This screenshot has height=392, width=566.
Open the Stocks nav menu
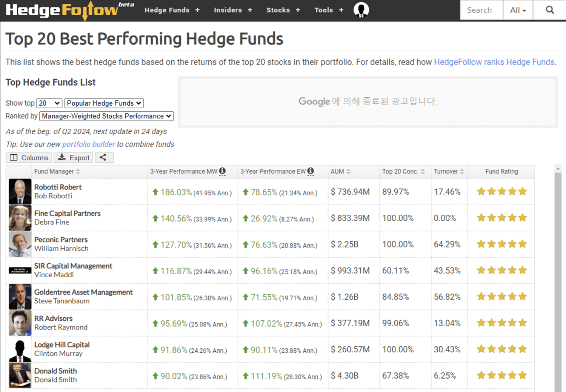[x=283, y=10]
